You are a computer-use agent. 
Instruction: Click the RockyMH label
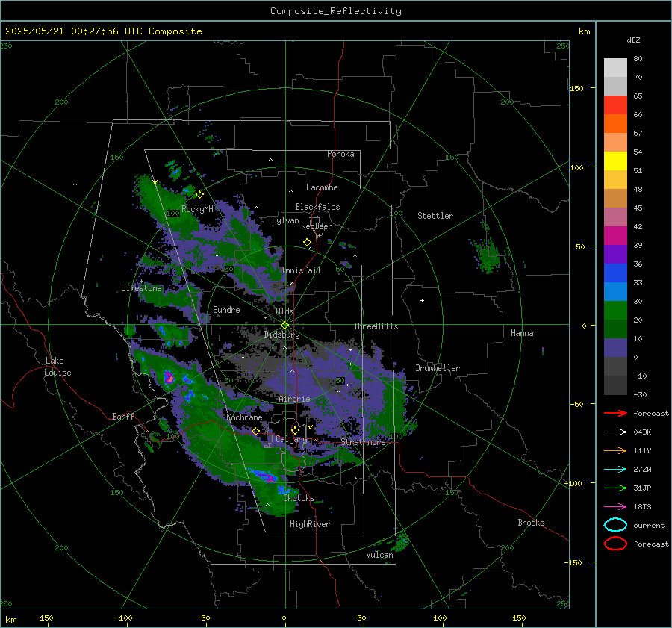pyautogui.click(x=197, y=209)
